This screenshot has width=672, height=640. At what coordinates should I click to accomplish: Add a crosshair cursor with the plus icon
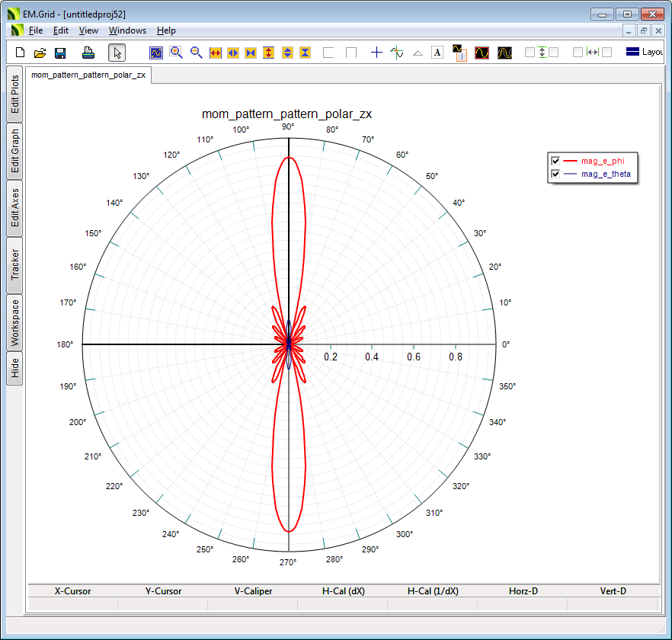tap(376, 53)
